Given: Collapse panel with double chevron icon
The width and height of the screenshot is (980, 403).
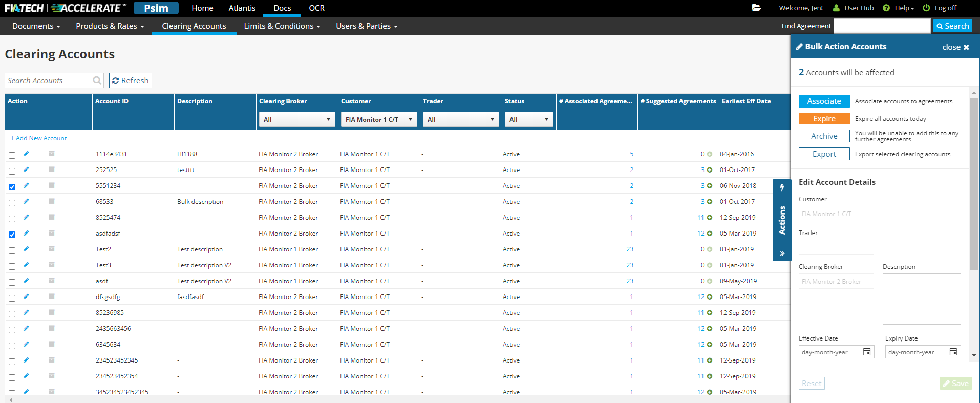Looking at the screenshot, I should click(x=782, y=253).
